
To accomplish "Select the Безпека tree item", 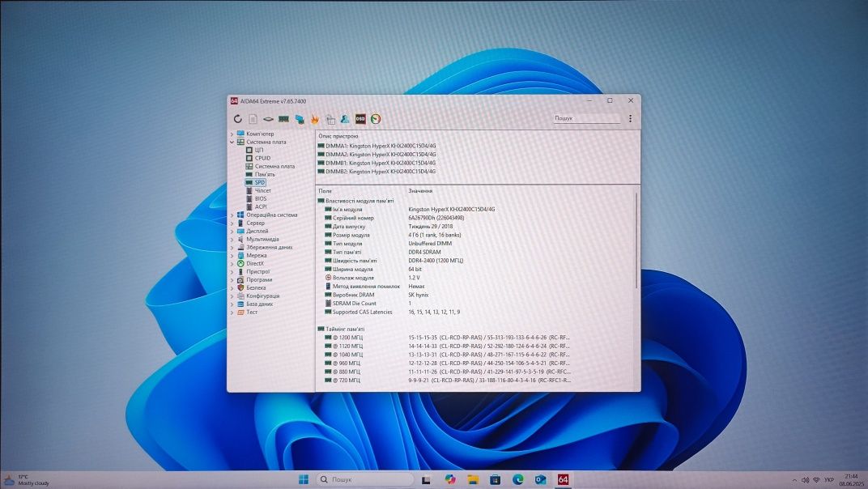I will click(251, 288).
